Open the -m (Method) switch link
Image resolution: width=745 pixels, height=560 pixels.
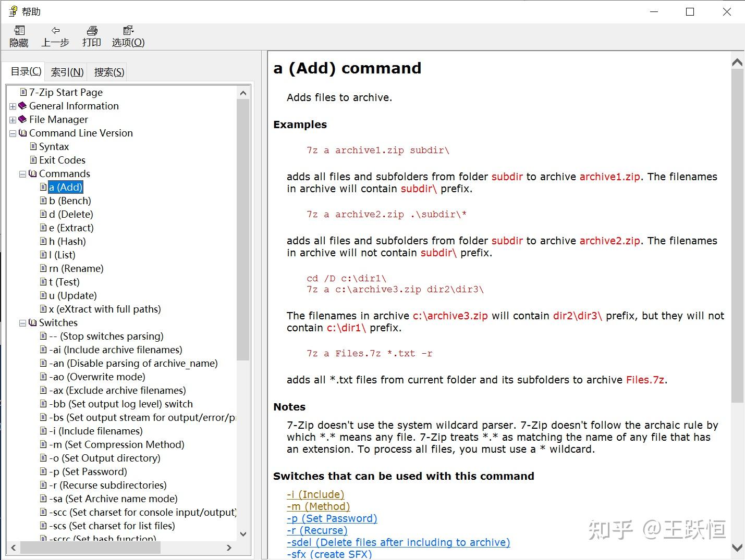point(318,506)
